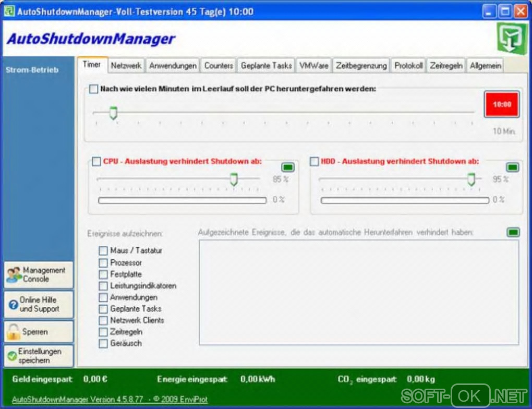Click the idle minutes slider handle
This screenshot has width=532, height=409.
point(113,113)
